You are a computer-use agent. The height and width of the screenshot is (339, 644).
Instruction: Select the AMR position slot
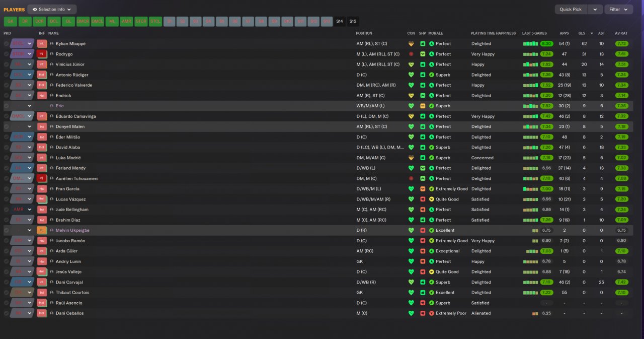click(126, 21)
